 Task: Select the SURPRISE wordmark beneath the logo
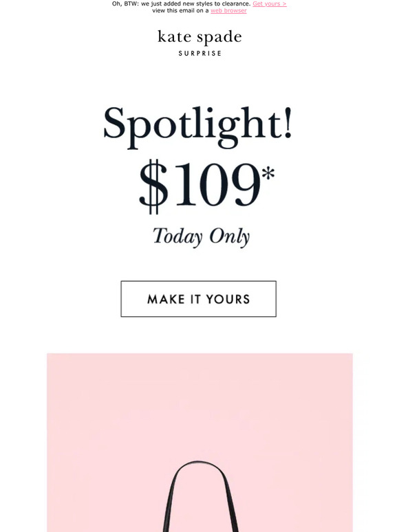pyautogui.click(x=200, y=53)
